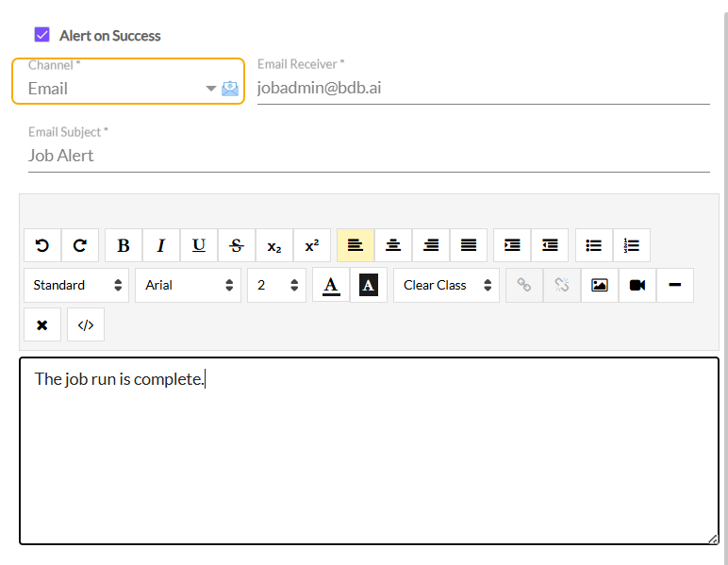Toggle bold text formatting
Image resolution: width=728 pixels, height=565 pixels.
click(124, 245)
